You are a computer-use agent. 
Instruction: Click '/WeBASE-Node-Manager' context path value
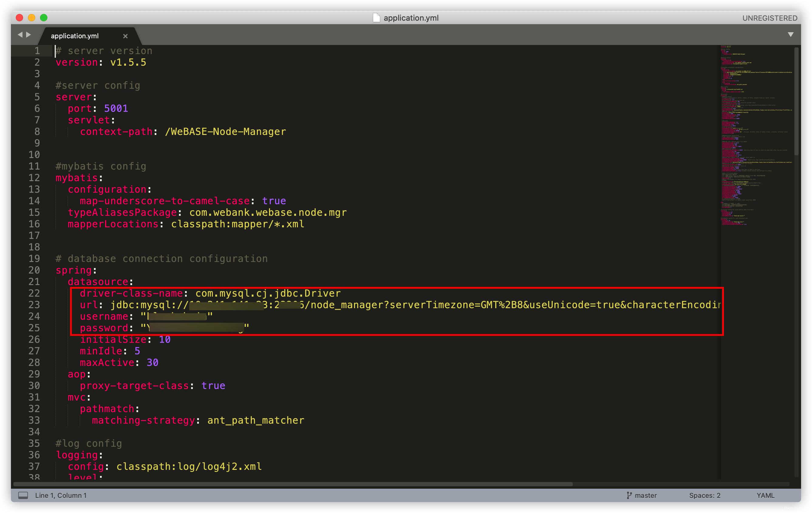point(225,132)
